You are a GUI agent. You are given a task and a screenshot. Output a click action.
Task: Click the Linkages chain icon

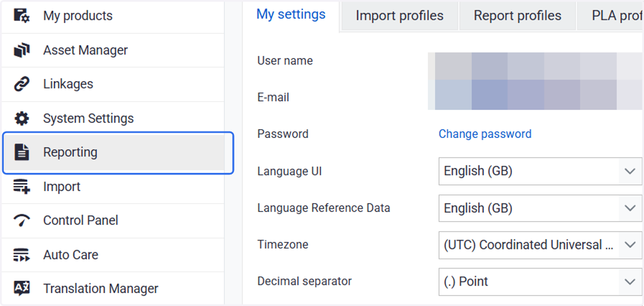click(x=21, y=84)
